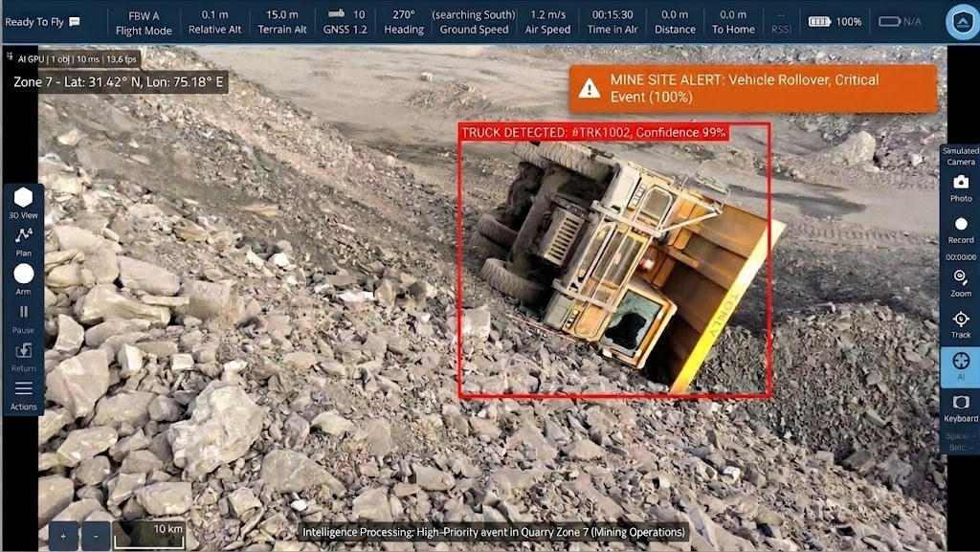Viewport: 980px width, 552px height.
Task: Click the alert warning triangle icon
Action: 589,89
